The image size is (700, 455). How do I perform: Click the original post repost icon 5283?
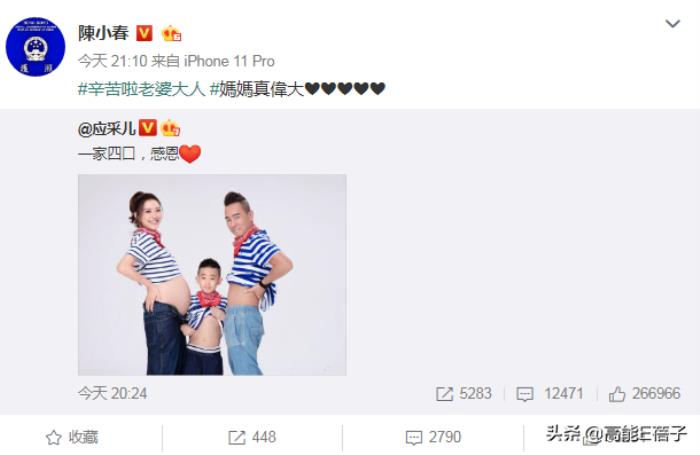tap(464, 393)
